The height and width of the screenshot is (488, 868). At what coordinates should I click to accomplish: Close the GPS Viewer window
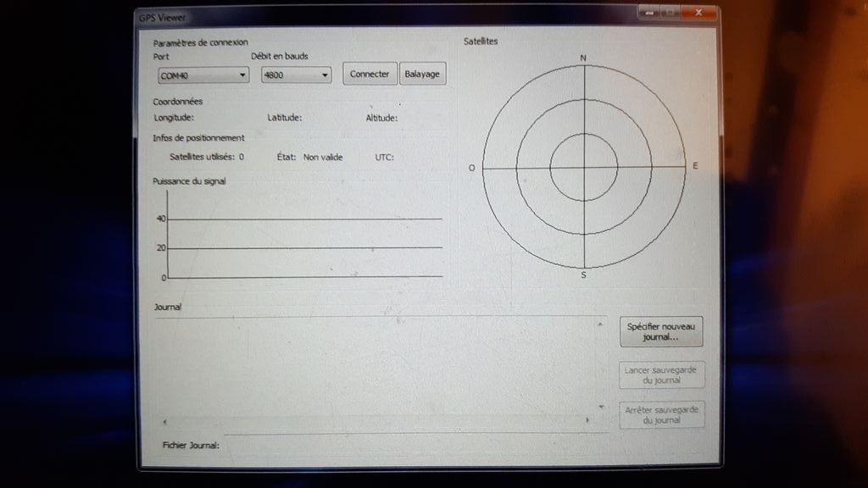pos(698,12)
